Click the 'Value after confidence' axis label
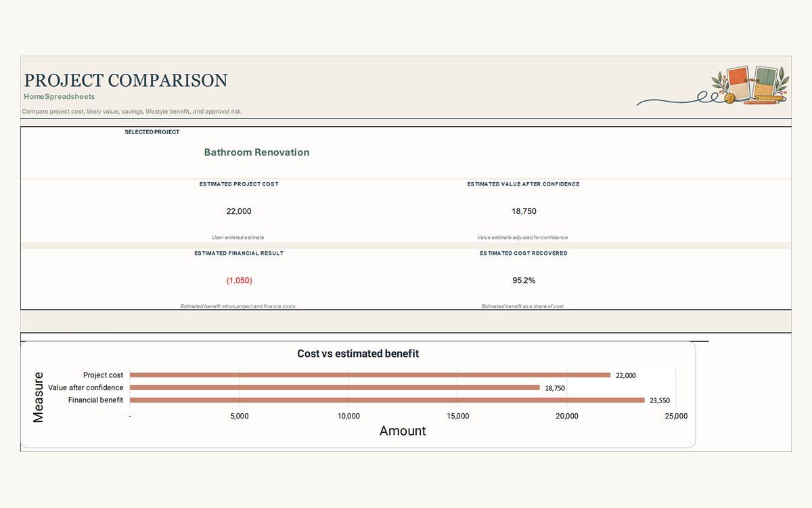This screenshot has width=812, height=508. [x=86, y=388]
